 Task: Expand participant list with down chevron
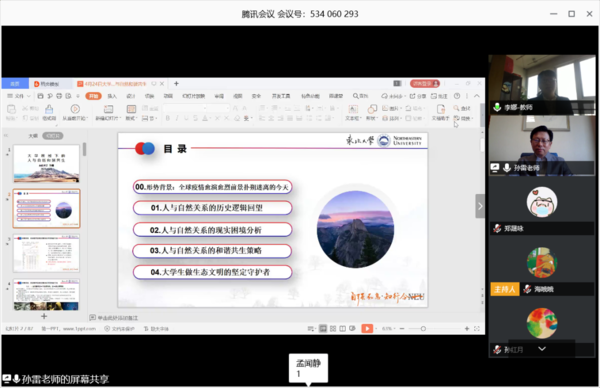[542, 349]
